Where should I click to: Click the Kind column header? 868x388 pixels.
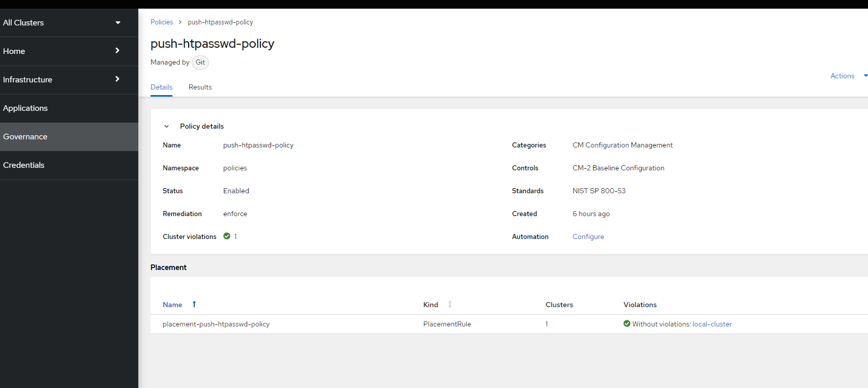point(431,305)
